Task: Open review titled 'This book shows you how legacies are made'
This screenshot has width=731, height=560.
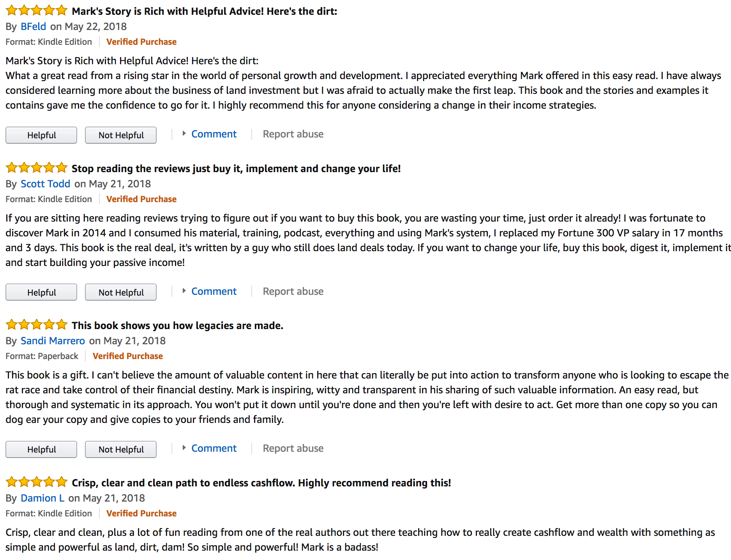Action: click(x=177, y=326)
